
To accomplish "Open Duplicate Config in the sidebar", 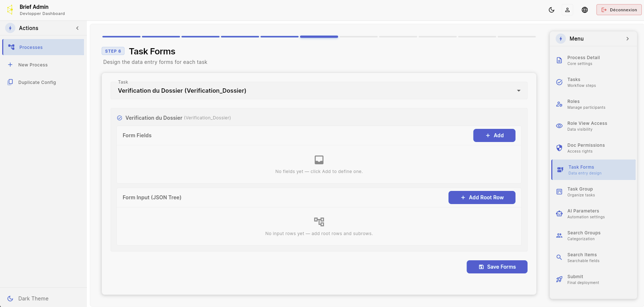I will pos(43,82).
